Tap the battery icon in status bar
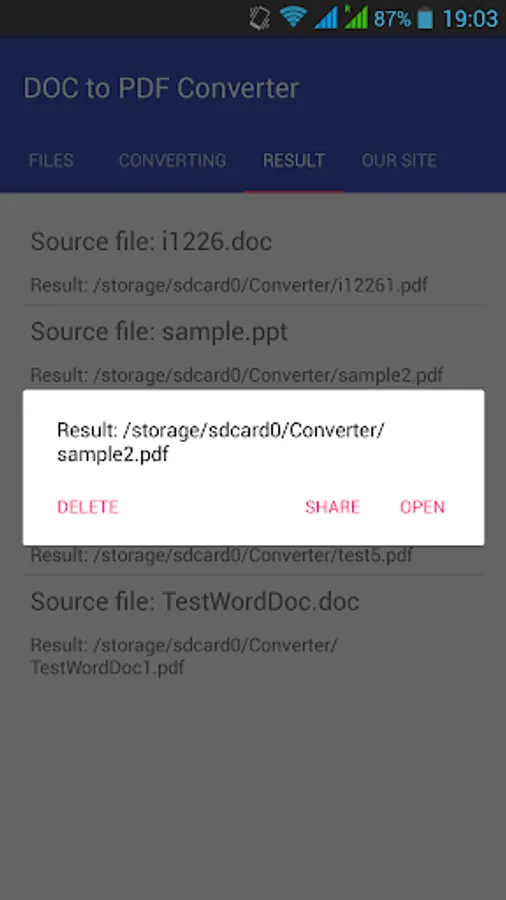The height and width of the screenshot is (900, 506). [x=425, y=18]
